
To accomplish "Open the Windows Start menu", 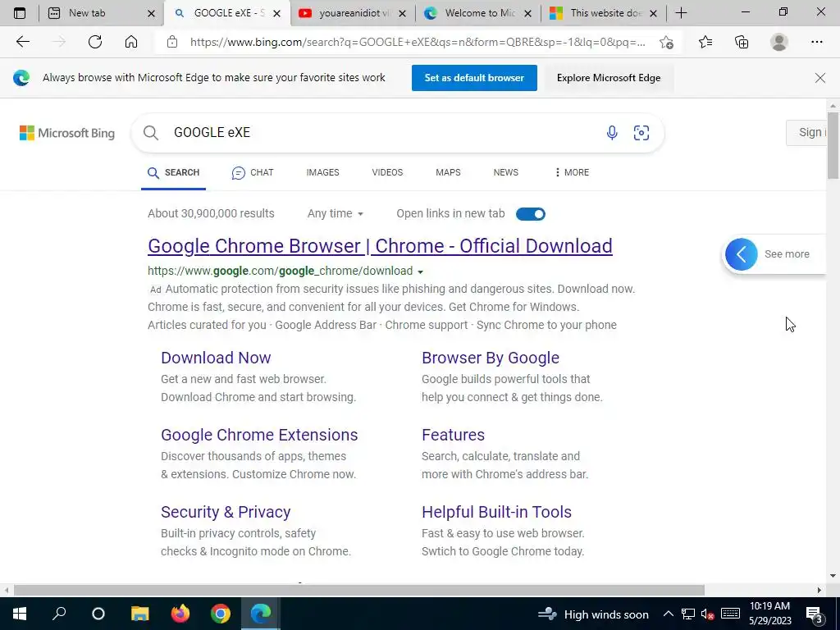I will [x=20, y=614].
